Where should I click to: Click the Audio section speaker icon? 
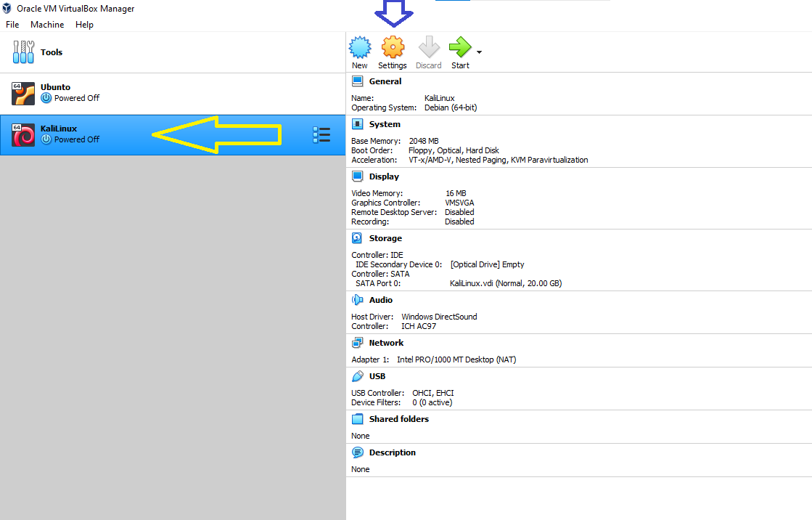click(x=357, y=300)
